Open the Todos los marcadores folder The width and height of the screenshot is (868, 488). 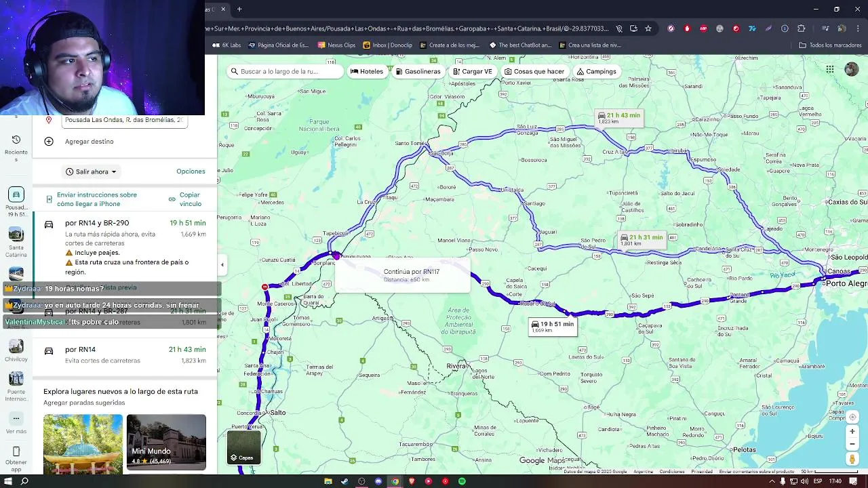point(830,45)
